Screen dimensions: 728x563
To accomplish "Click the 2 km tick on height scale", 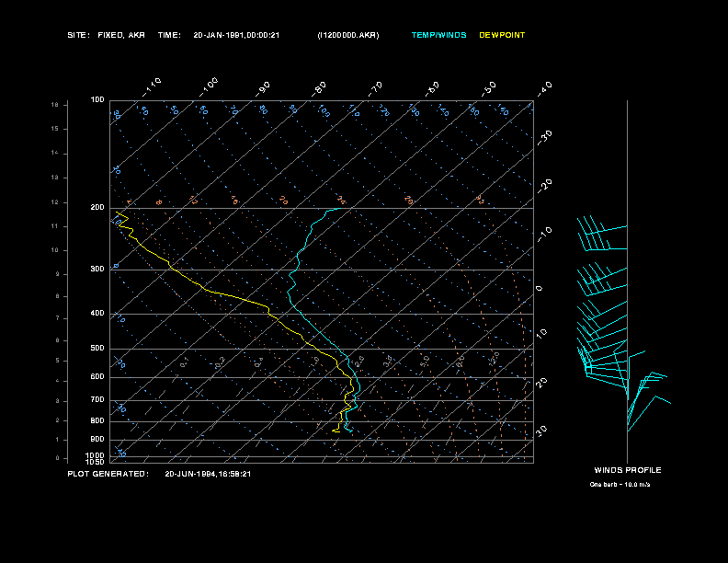I will tap(58, 420).
